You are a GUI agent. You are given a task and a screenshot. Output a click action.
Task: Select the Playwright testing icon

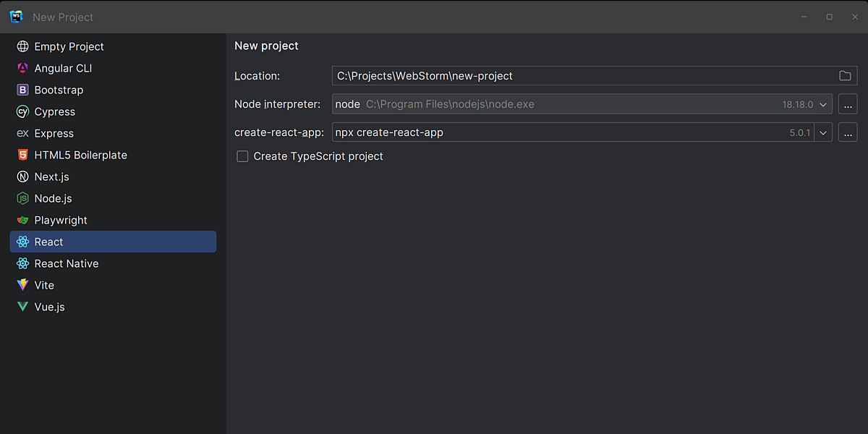pos(23,220)
